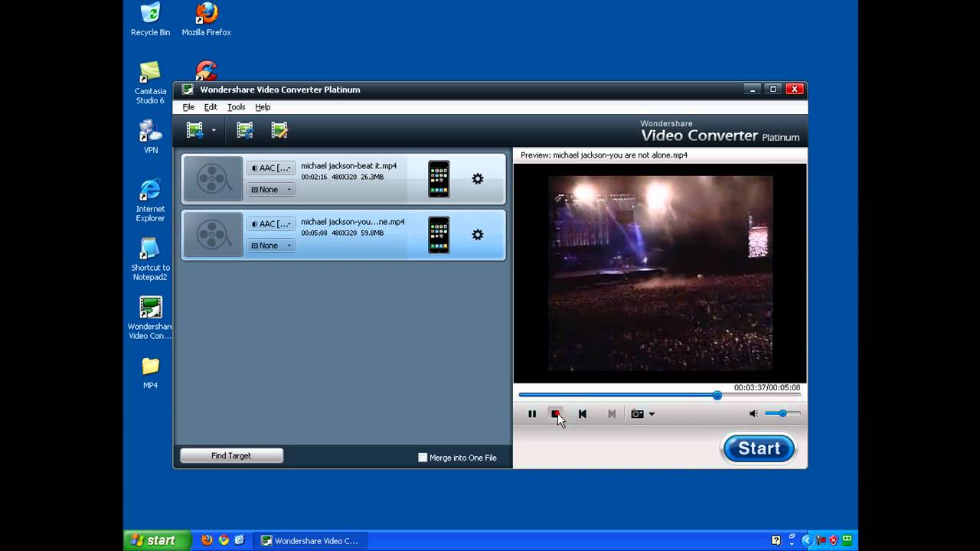Open None subtitle dropdown for beat it.mp4
Viewport: 980px width, 551px height.
271,189
